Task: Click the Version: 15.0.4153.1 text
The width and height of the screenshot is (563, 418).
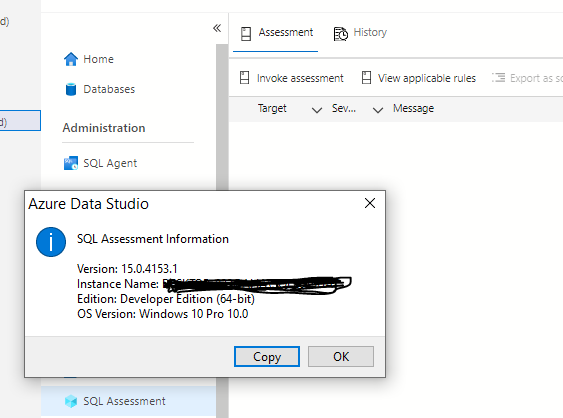Action: tap(127, 269)
